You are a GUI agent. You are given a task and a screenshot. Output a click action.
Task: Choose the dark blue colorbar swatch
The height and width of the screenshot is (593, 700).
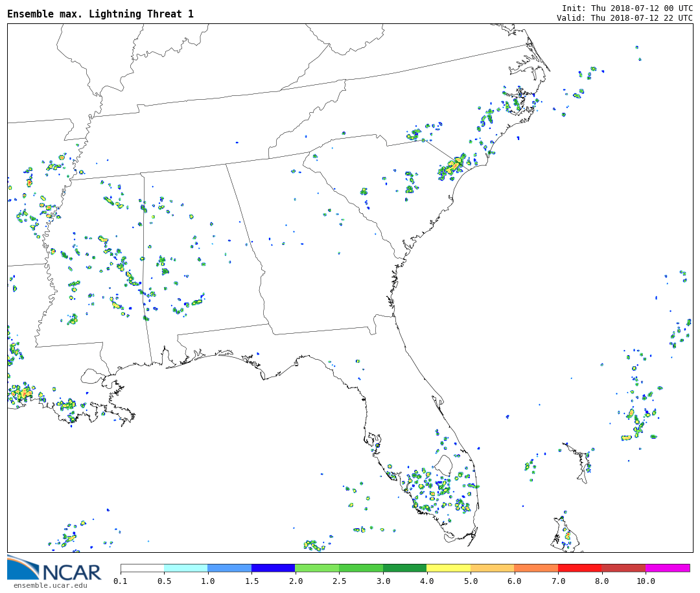[273, 568]
